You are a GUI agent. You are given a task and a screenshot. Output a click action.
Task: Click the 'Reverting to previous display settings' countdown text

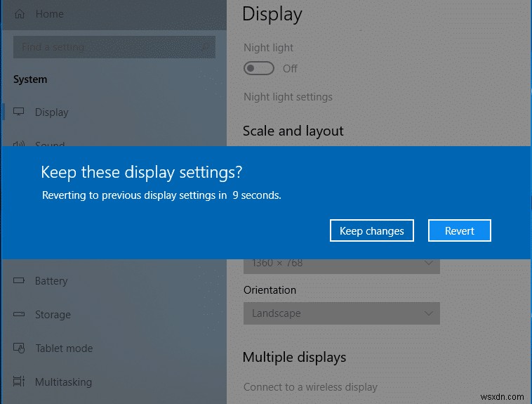point(161,195)
